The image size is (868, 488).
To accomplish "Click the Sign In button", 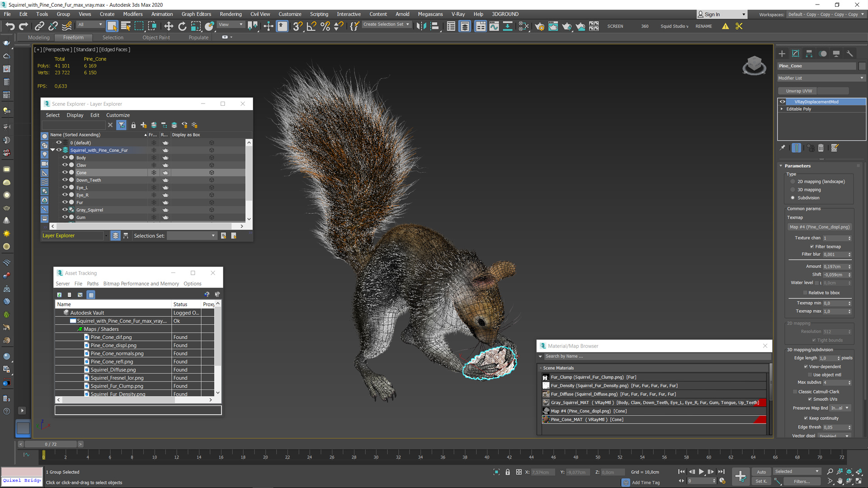I will (x=721, y=14).
